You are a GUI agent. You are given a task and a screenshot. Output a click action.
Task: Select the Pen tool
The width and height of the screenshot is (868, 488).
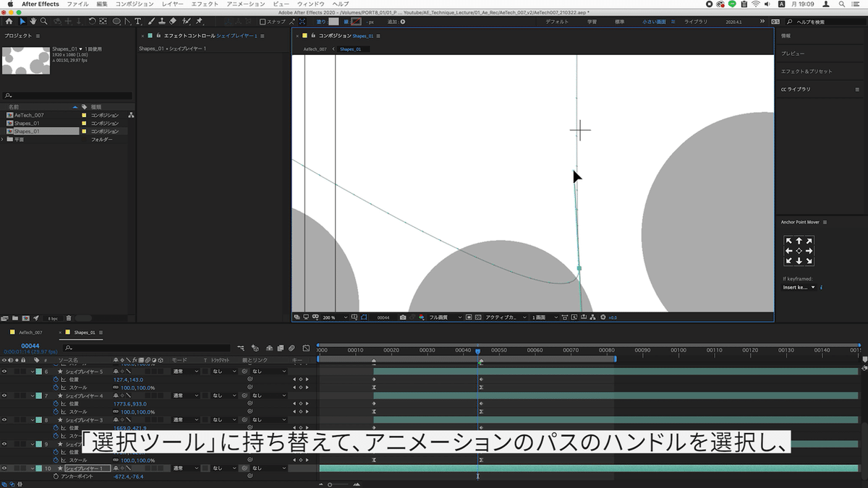(x=127, y=22)
